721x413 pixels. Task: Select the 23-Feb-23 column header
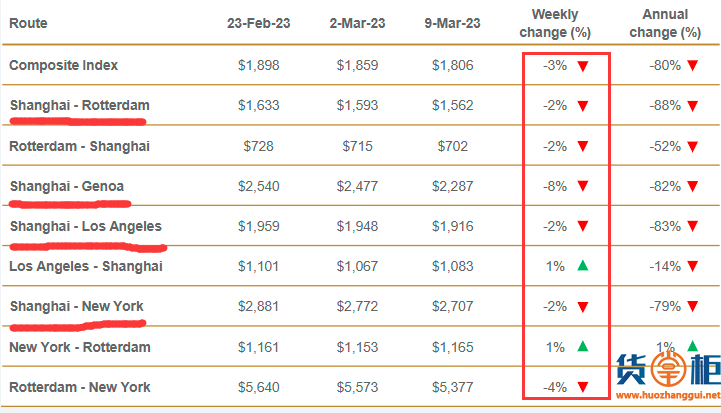261,23
